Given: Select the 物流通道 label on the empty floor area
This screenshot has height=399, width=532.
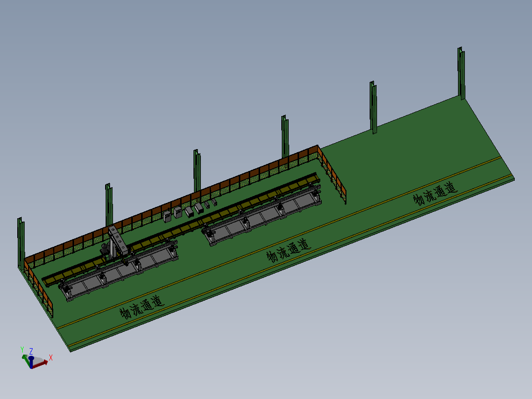Looking at the screenshot, I should click(x=435, y=194).
